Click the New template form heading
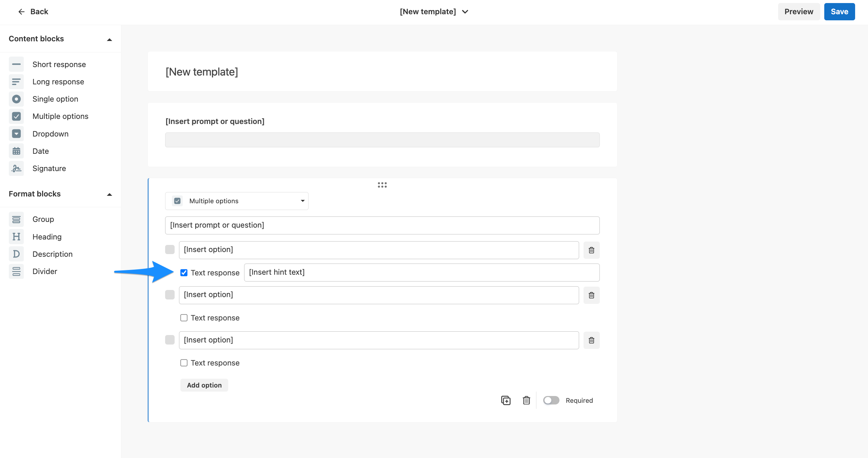This screenshot has width=868, height=458. [x=202, y=72]
